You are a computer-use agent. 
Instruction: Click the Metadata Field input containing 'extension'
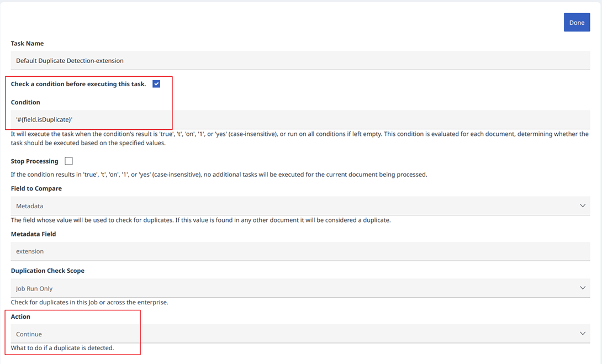click(300, 251)
